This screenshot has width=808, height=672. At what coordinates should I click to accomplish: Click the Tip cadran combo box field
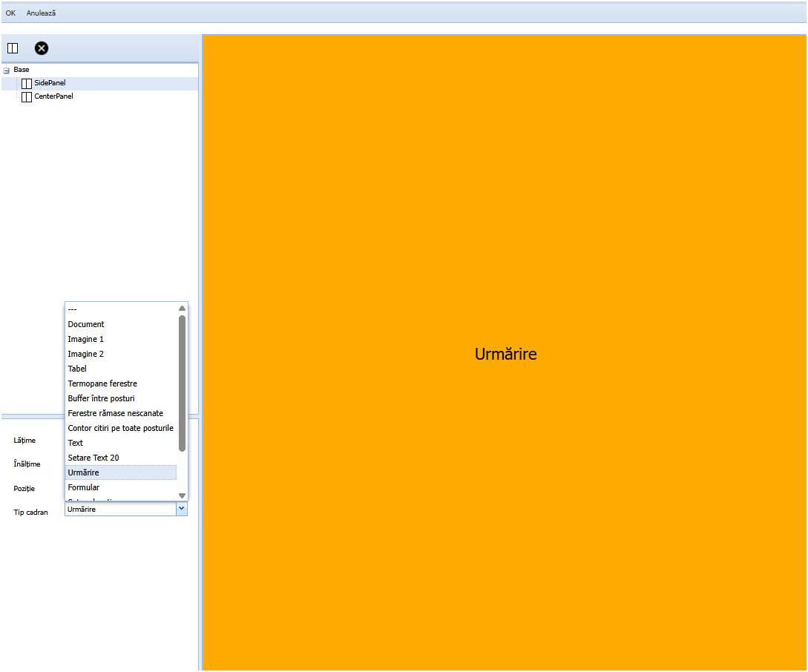pyautogui.click(x=121, y=510)
